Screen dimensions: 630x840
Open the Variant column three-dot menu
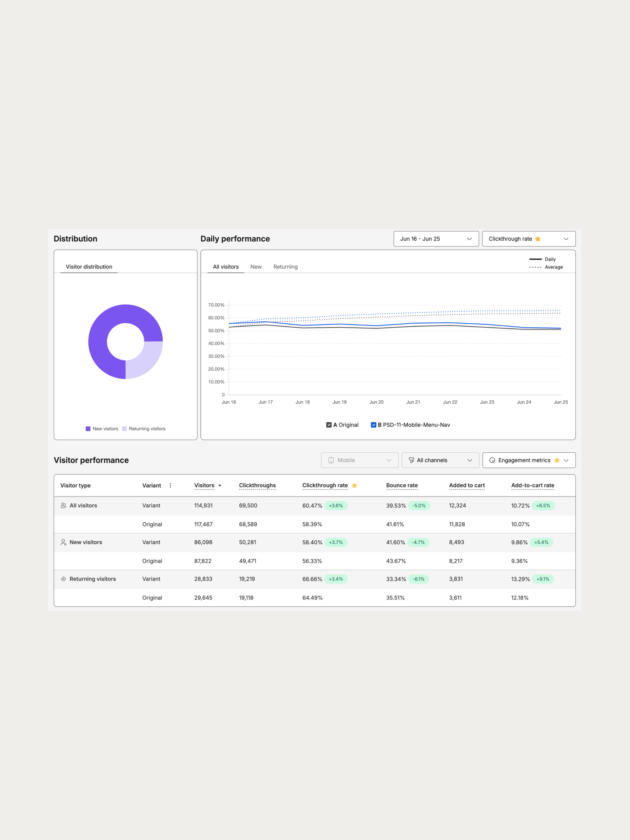170,486
